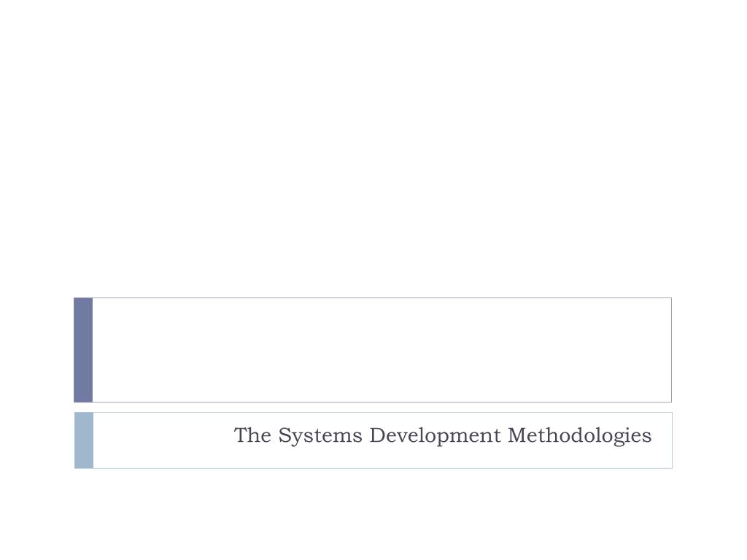
Task: Select the empty title placeholder box
Action: click(x=373, y=350)
